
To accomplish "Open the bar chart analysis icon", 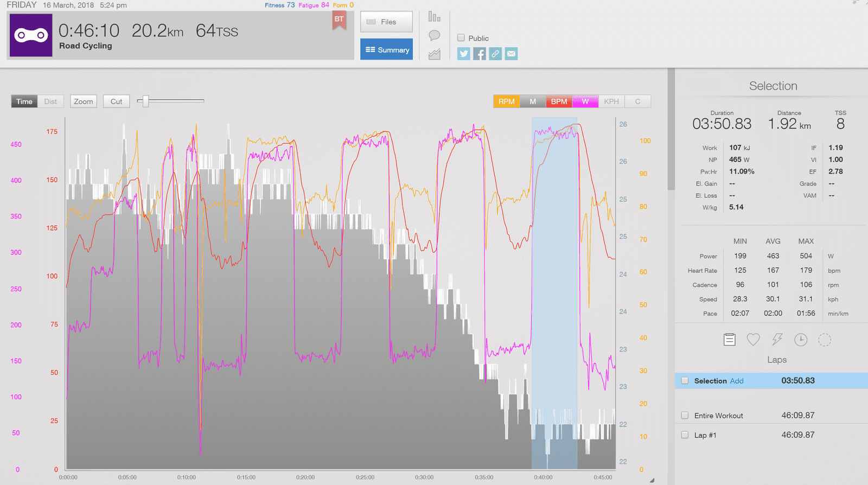I will pos(434,17).
